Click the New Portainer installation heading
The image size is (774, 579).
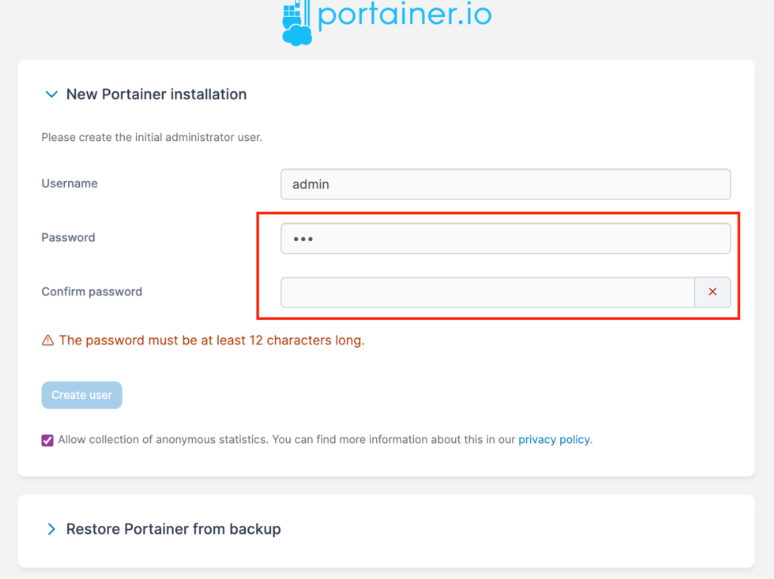coord(156,95)
